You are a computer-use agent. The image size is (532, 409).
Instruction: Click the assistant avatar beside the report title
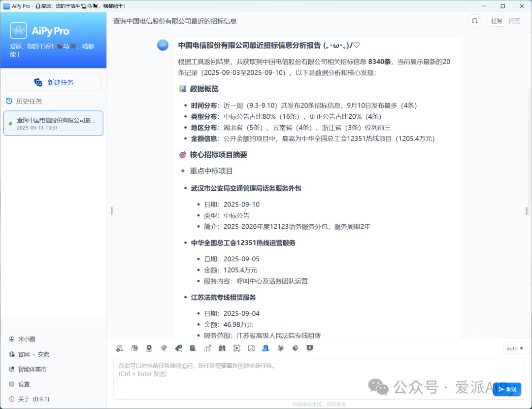click(163, 45)
